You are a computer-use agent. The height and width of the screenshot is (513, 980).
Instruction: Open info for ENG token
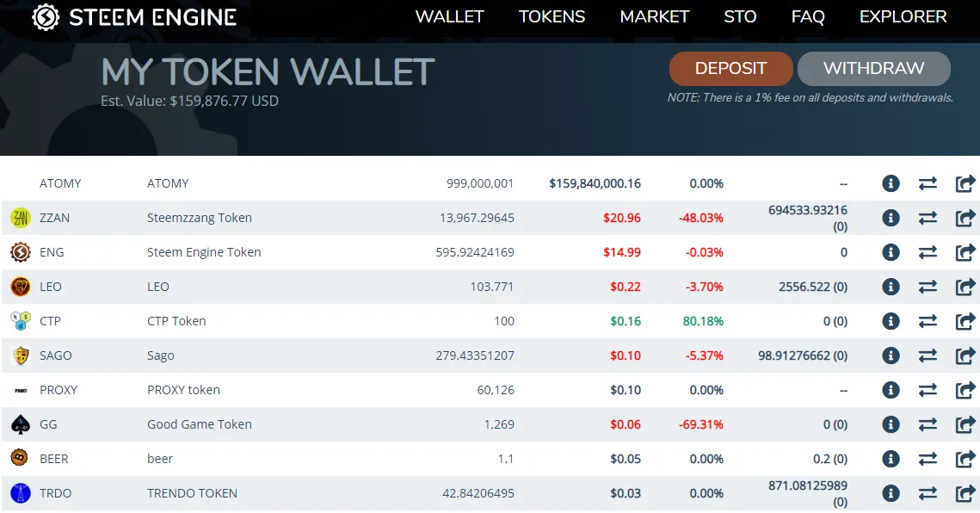(891, 252)
